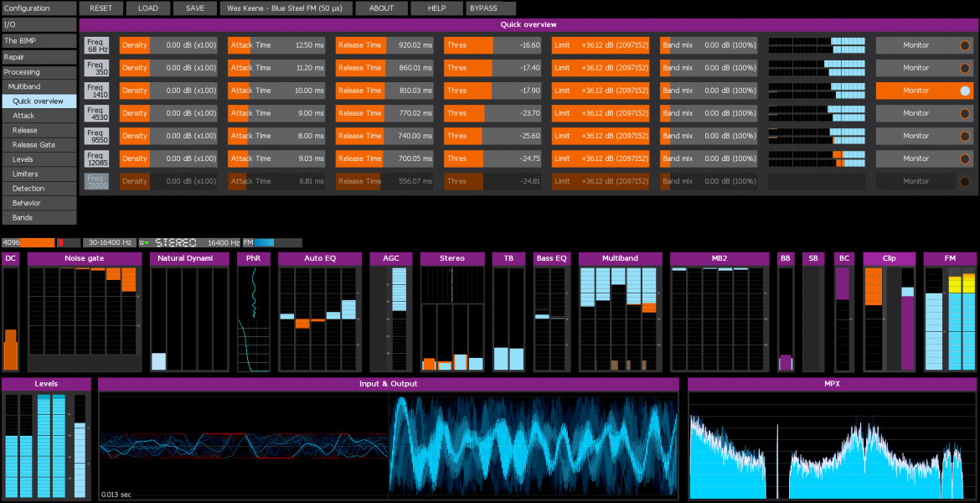Open the AGC processing panel
This screenshot has width=980, height=503.
391,258
